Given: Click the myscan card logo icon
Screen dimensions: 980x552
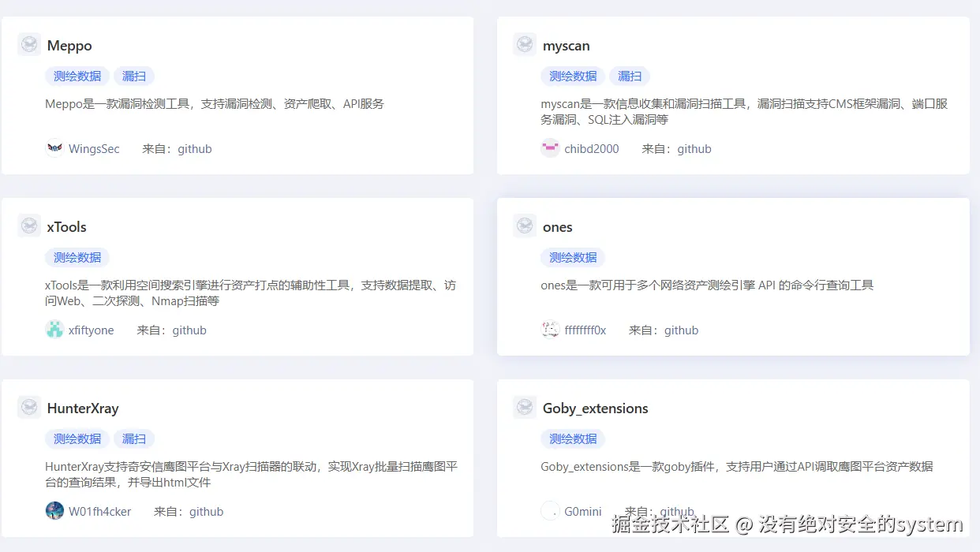Looking at the screenshot, I should [525, 45].
